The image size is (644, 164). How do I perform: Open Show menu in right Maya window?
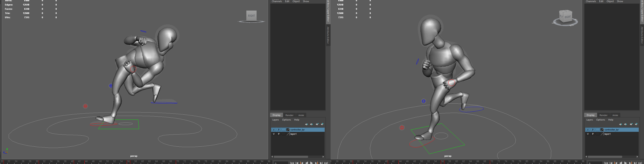pos(620,1)
